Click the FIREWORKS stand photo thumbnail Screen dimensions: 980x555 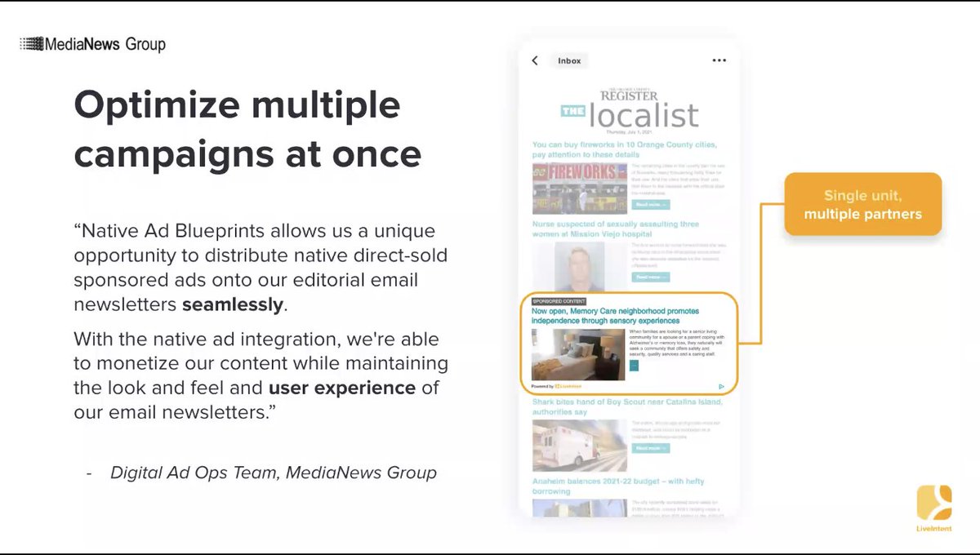coord(580,188)
